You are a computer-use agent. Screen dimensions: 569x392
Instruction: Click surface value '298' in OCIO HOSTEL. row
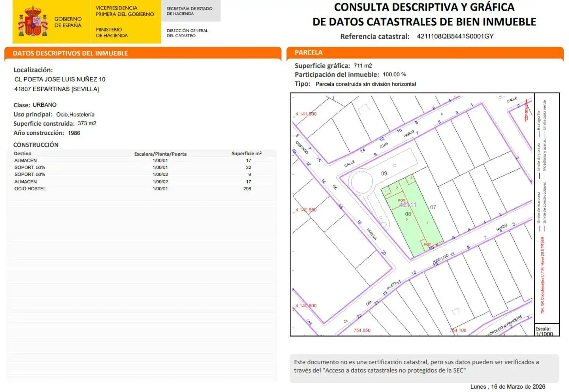247,189
